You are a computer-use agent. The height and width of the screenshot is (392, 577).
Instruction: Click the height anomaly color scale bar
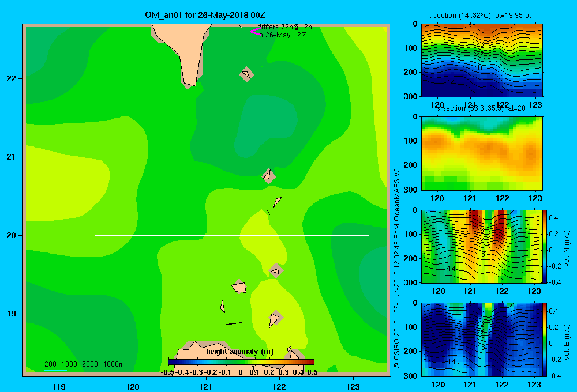241,362
